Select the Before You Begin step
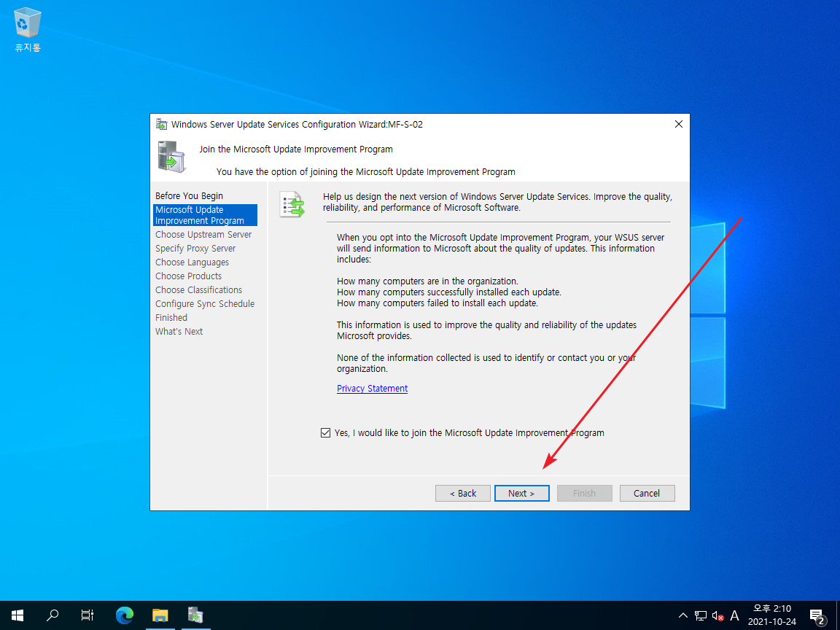840x630 pixels. click(x=189, y=196)
